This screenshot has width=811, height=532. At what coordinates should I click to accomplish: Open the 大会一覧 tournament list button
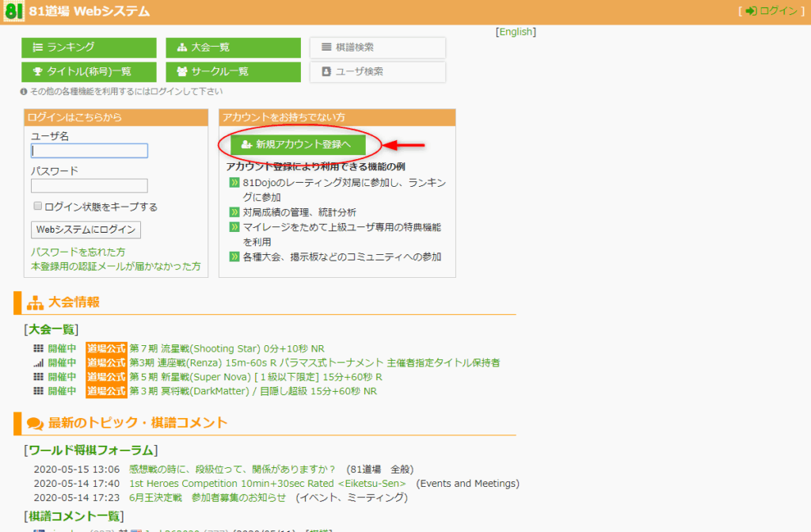[234, 47]
